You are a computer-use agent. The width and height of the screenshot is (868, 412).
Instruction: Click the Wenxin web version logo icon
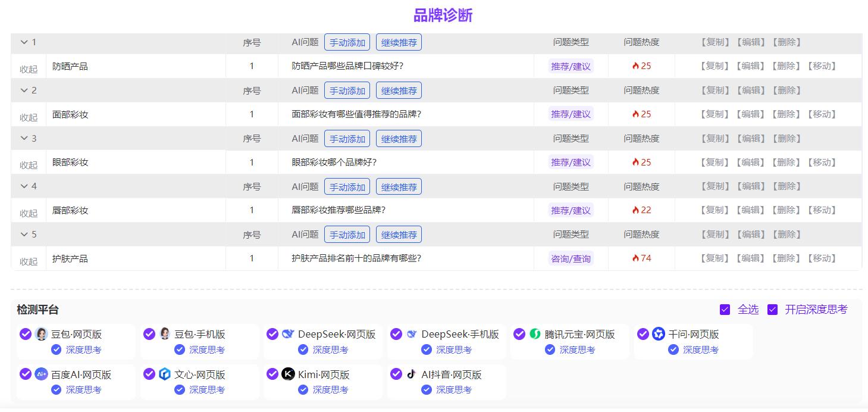(x=165, y=374)
